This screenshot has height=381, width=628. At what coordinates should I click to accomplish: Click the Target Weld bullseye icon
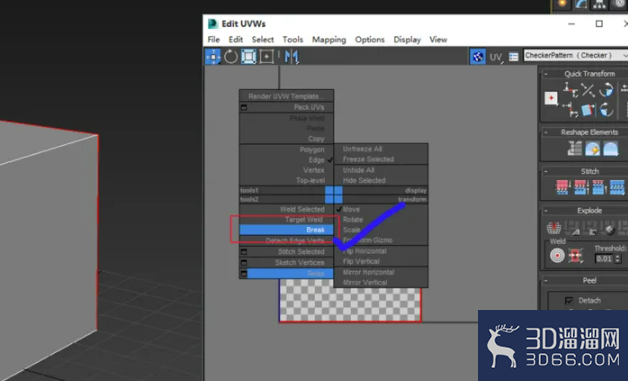pos(557,255)
